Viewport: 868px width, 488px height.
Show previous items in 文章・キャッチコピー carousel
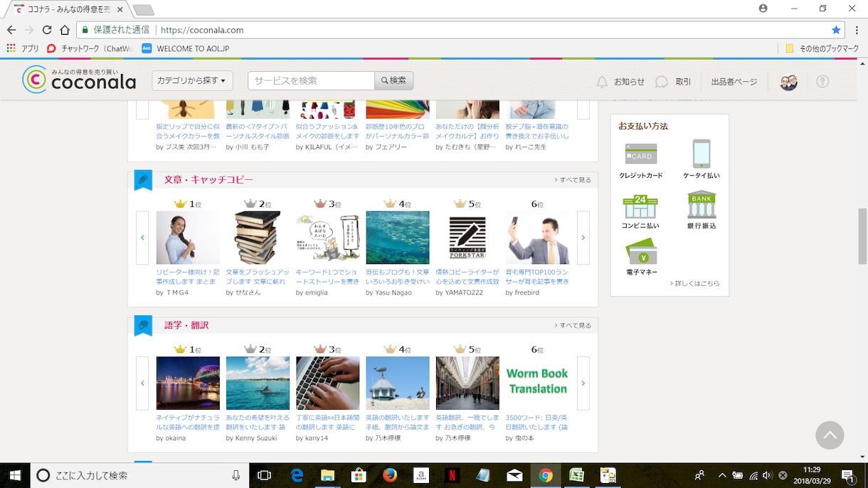click(142, 238)
